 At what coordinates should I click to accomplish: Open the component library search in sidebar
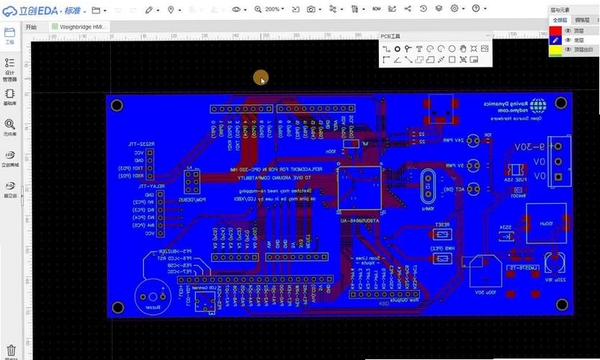(x=10, y=127)
